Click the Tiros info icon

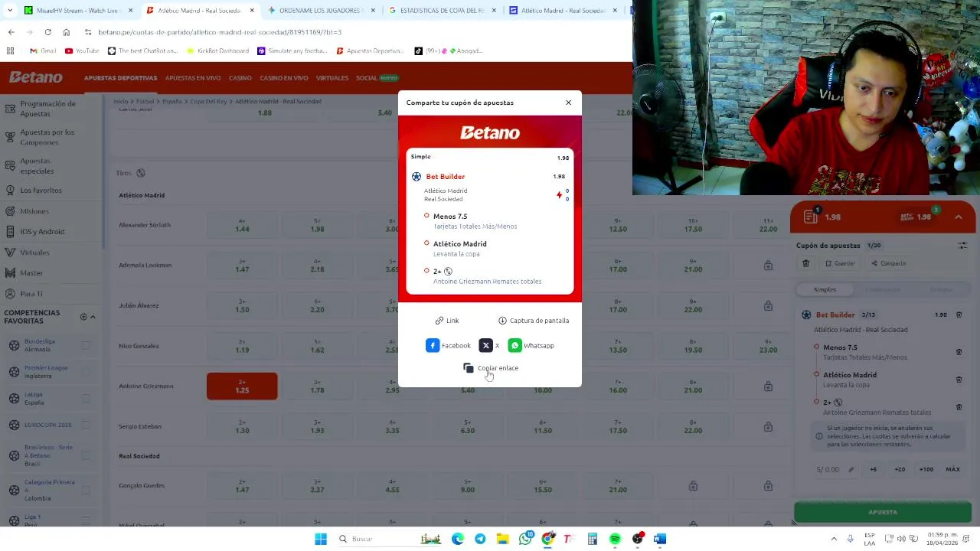pos(140,173)
